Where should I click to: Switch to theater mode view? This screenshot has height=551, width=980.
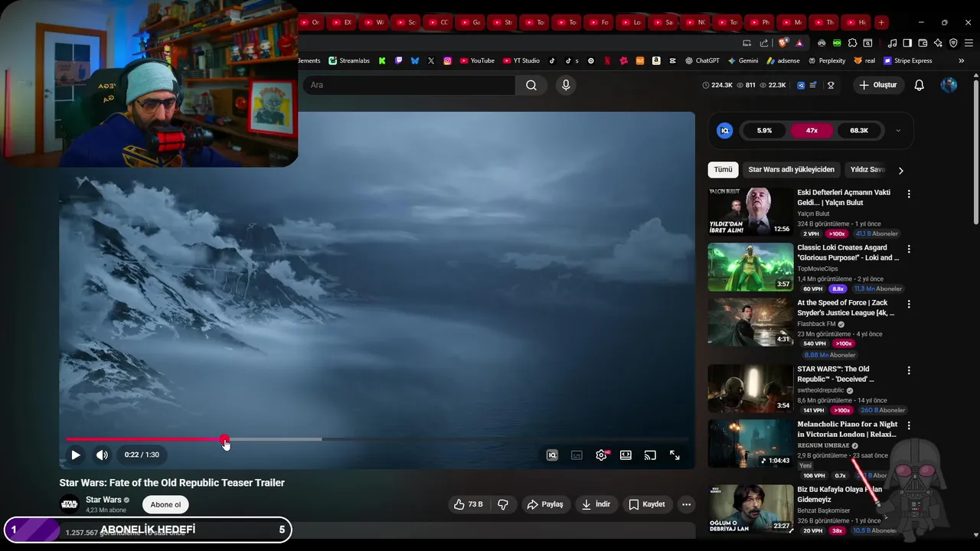[626, 455]
